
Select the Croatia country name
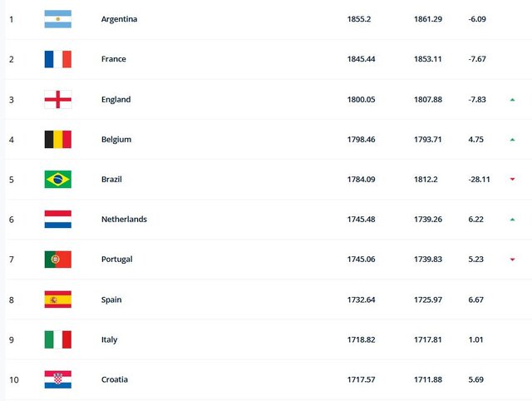114,379
